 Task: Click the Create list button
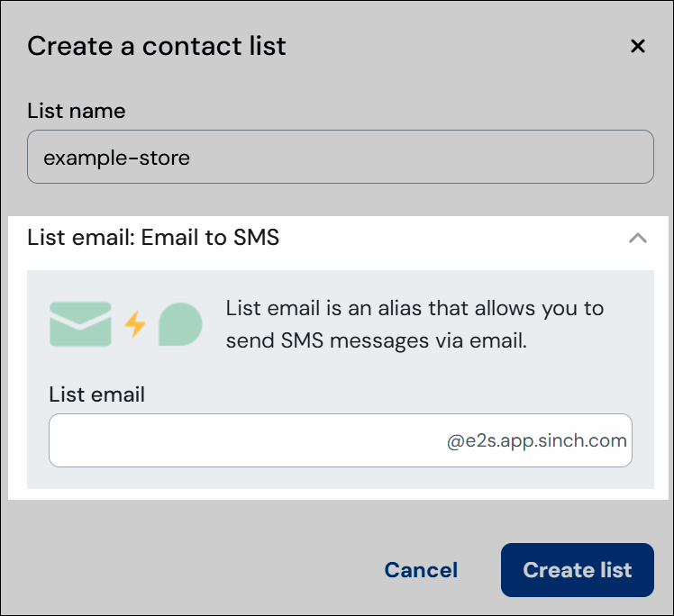578,570
